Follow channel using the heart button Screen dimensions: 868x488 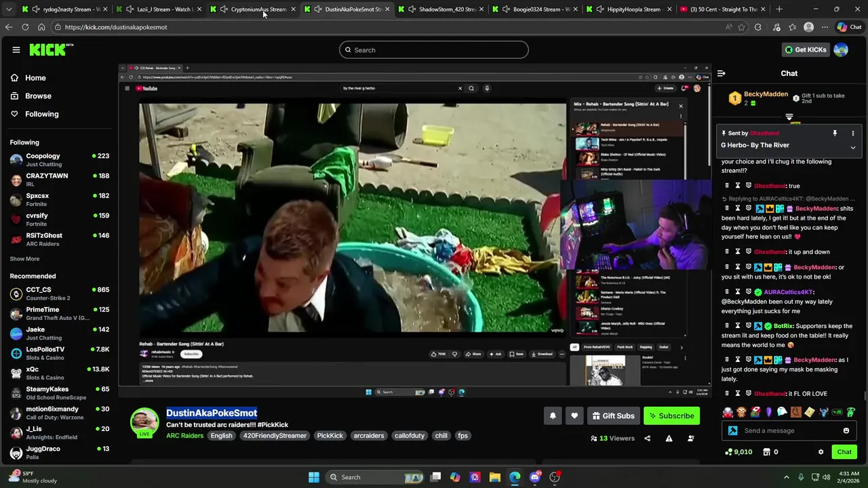pyautogui.click(x=574, y=415)
